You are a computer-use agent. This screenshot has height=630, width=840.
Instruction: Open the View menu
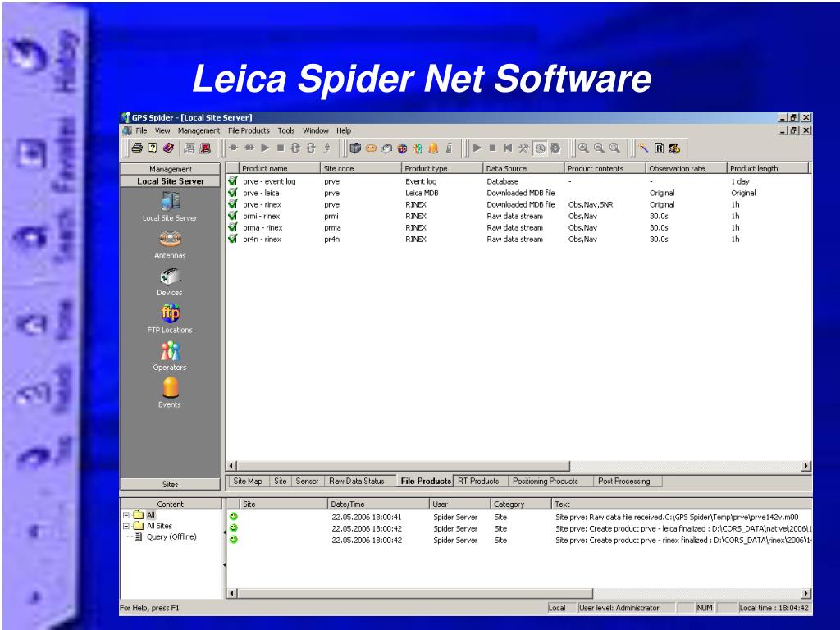(x=162, y=130)
